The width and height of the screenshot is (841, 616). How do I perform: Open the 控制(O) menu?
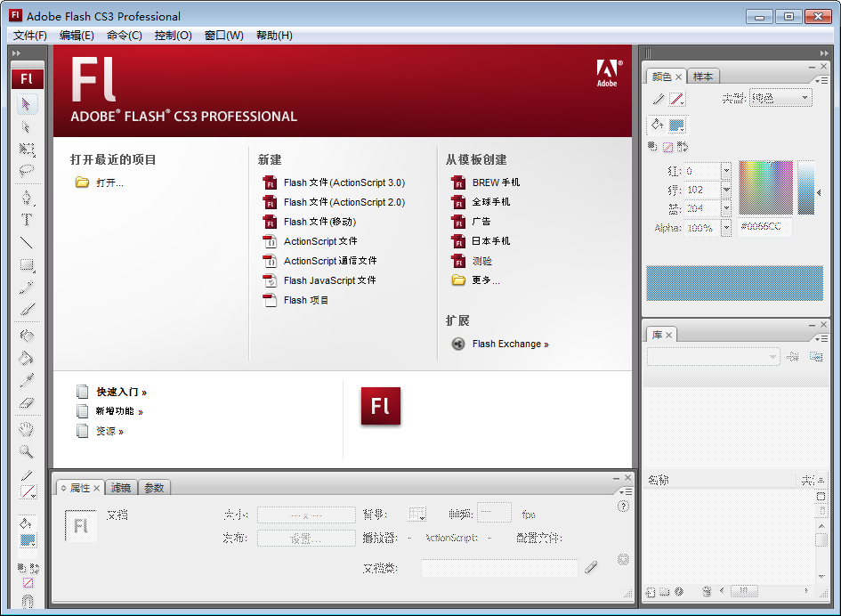click(174, 36)
